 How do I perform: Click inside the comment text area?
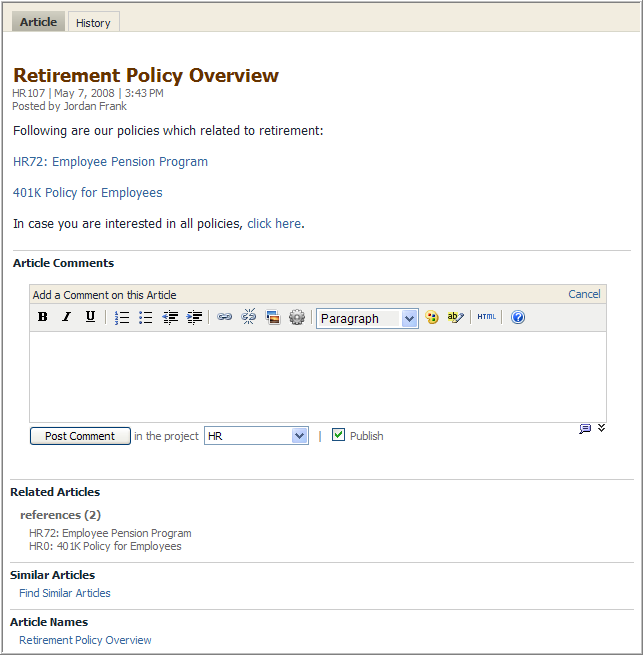click(x=317, y=376)
